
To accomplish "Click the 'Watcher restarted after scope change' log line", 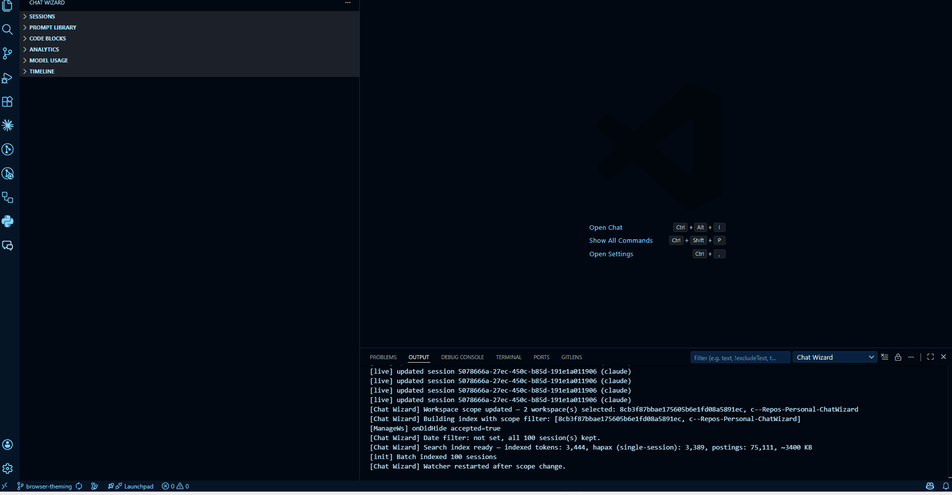I will pos(468,466).
